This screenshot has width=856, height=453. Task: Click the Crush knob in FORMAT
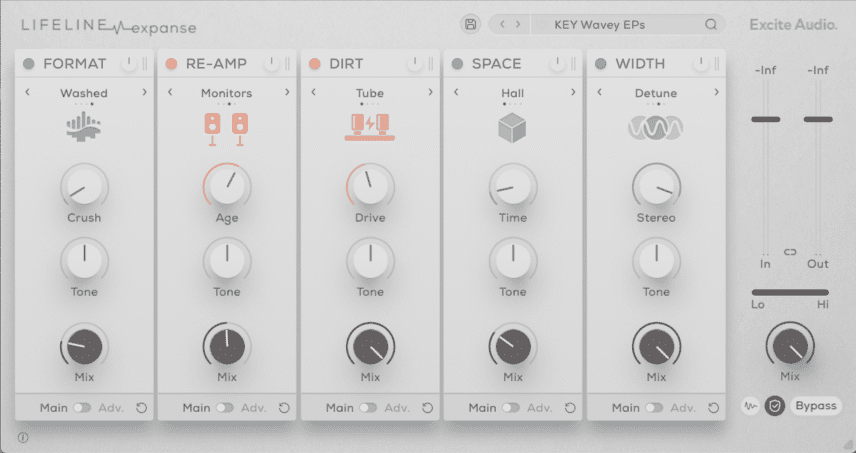point(84,187)
